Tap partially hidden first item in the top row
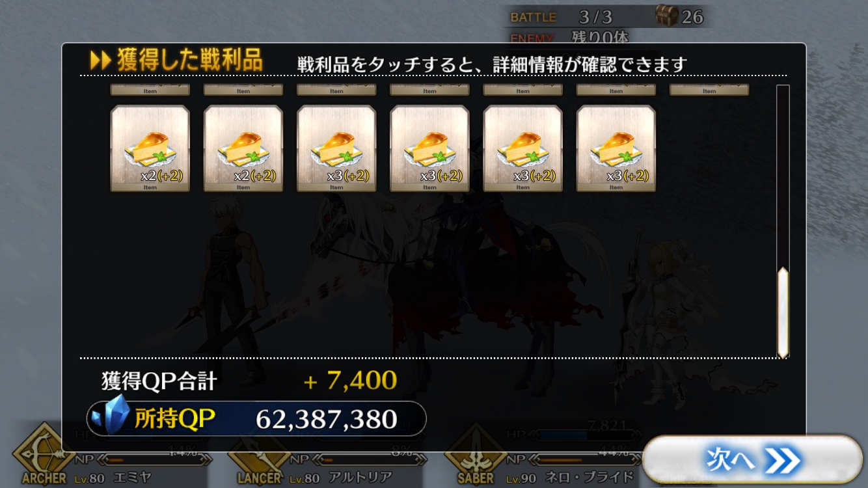This screenshot has width=868, height=488. [150, 90]
